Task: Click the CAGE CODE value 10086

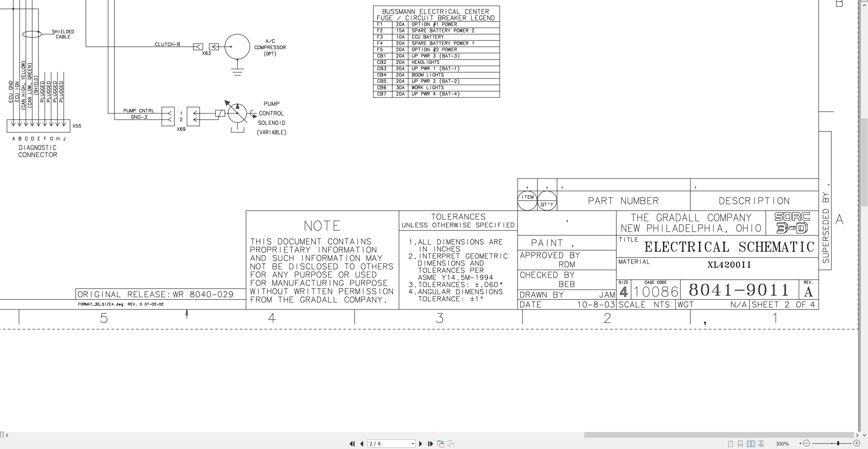Action: 656,292
